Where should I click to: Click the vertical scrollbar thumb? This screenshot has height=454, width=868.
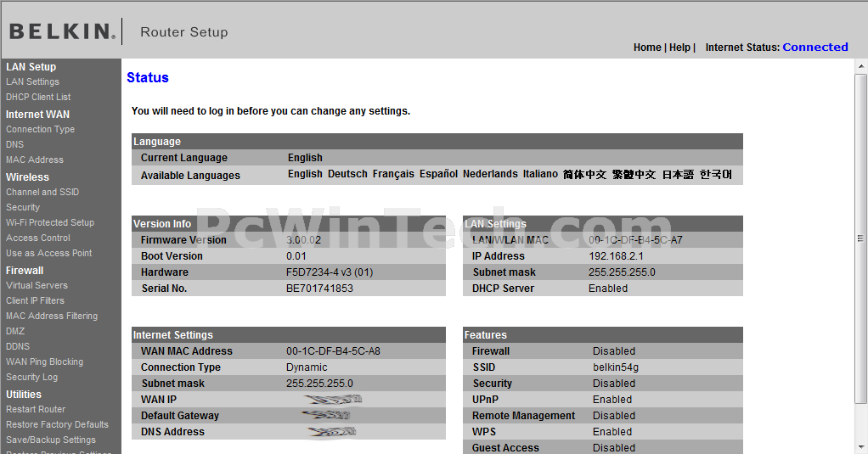click(x=861, y=238)
